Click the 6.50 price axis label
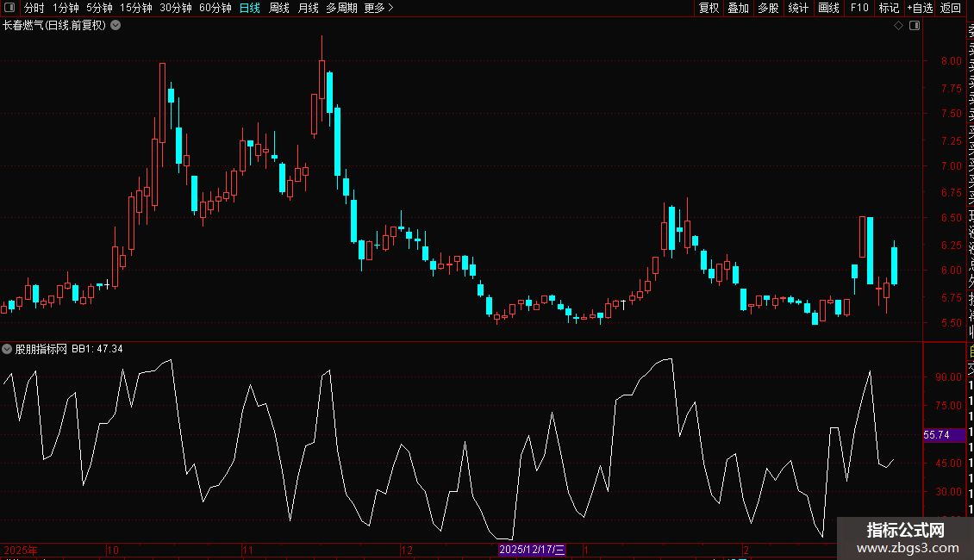The width and height of the screenshot is (974, 560). [952, 218]
